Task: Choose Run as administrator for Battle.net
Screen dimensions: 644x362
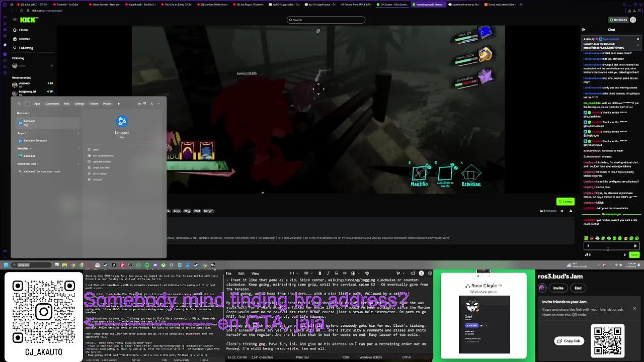Action: click(100, 156)
